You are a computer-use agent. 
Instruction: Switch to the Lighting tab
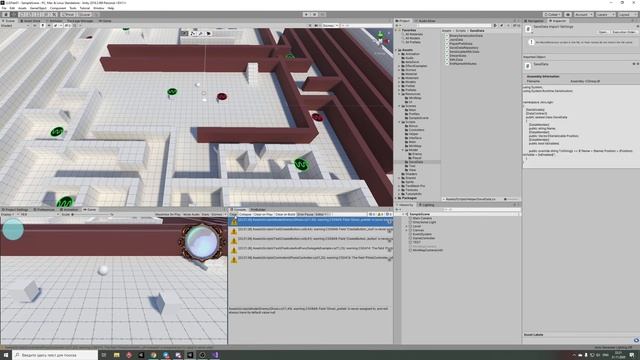[427, 204]
